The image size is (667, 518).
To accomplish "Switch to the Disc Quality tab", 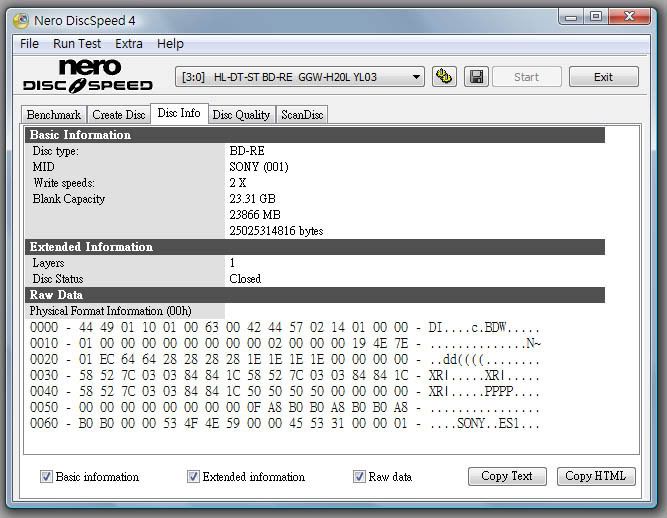I will coord(241,115).
